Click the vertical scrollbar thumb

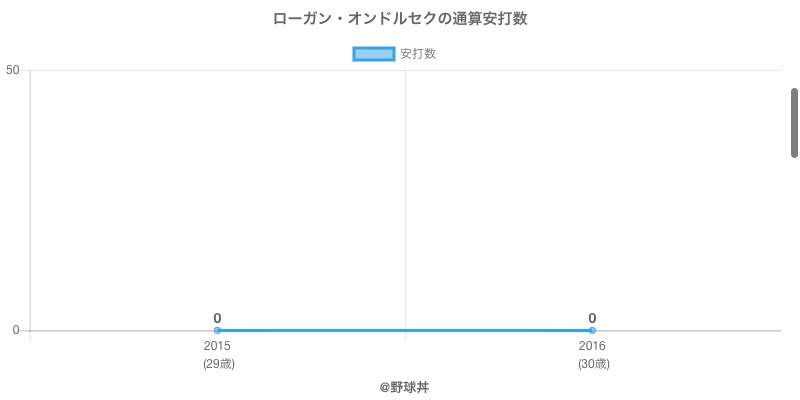(794, 122)
